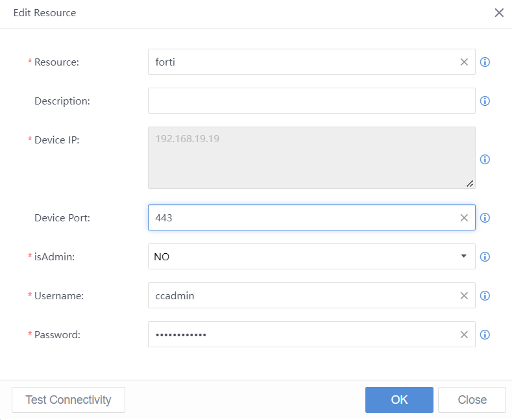This screenshot has height=420, width=512.
Task: Clear the Username field with its X icon
Action: 464,296
